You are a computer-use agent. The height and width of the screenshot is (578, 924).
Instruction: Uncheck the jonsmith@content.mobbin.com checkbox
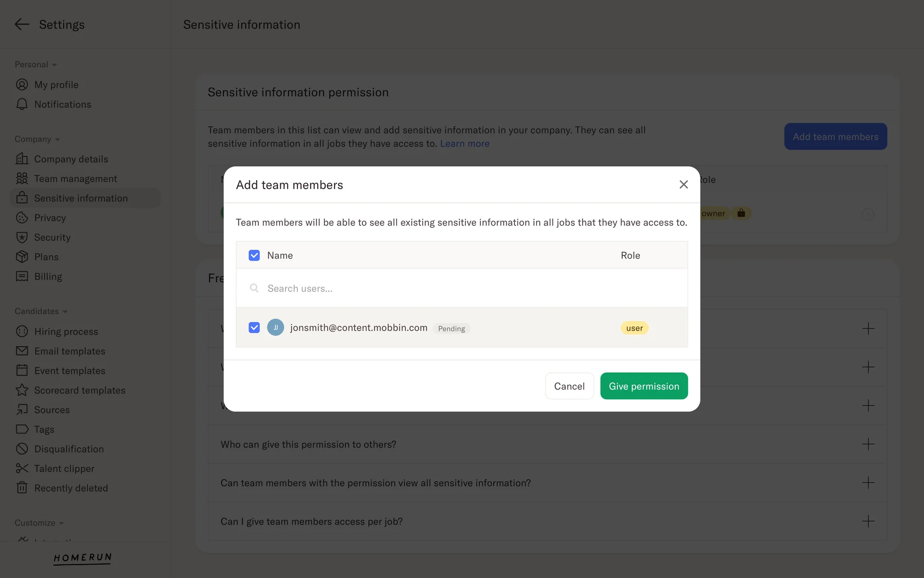254,328
